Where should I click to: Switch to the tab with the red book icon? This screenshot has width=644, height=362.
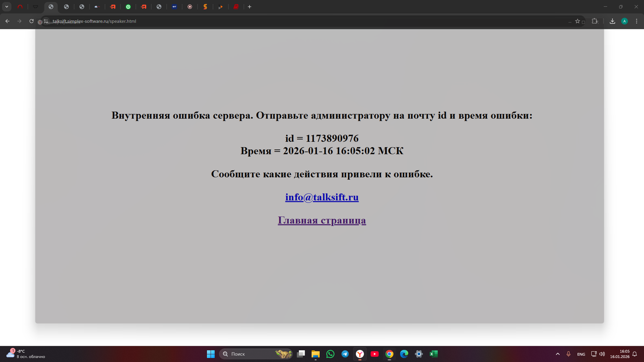[236, 7]
